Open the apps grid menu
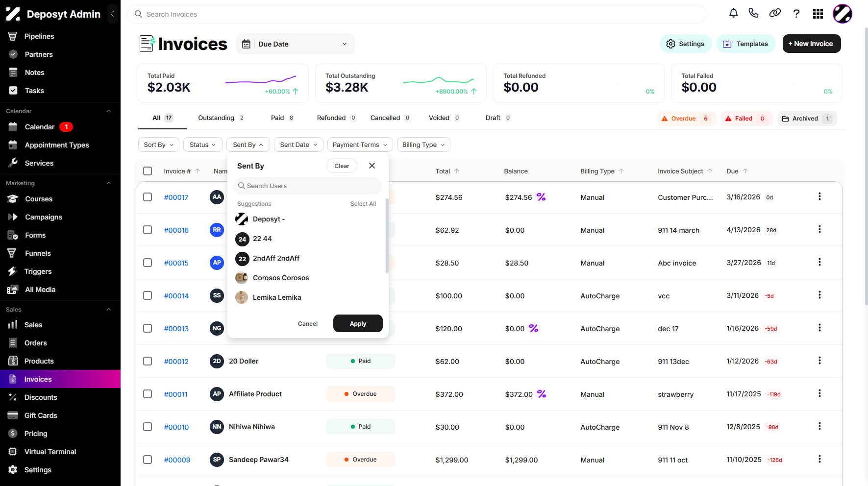Viewport: 868px width, 486px height. point(818,14)
